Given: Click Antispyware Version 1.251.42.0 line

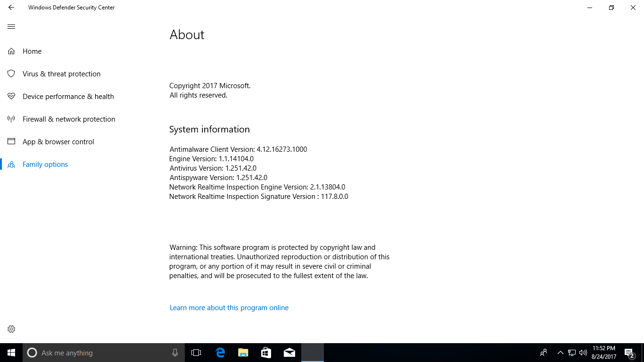Looking at the screenshot, I should (x=218, y=178).
